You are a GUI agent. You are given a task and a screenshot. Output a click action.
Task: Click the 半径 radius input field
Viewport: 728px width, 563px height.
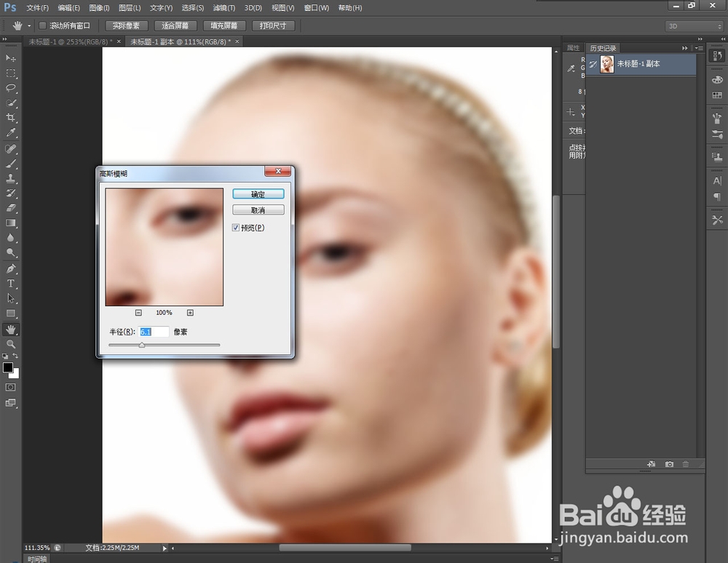click(x=154, y=332)
